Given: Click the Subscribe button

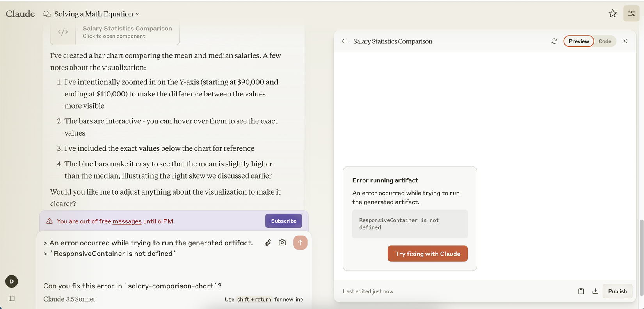Looking at the screenshot, I should [283, 221].
